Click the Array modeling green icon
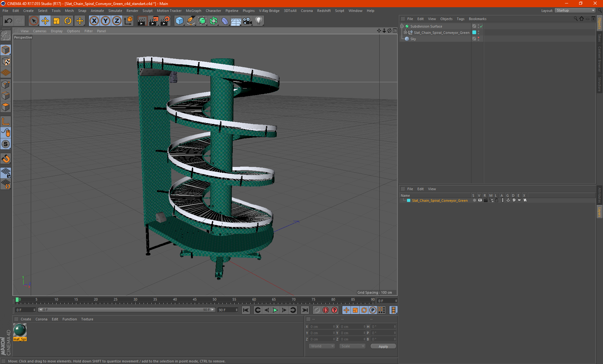Viewport: 603px width, 364px height. [214, 21]
